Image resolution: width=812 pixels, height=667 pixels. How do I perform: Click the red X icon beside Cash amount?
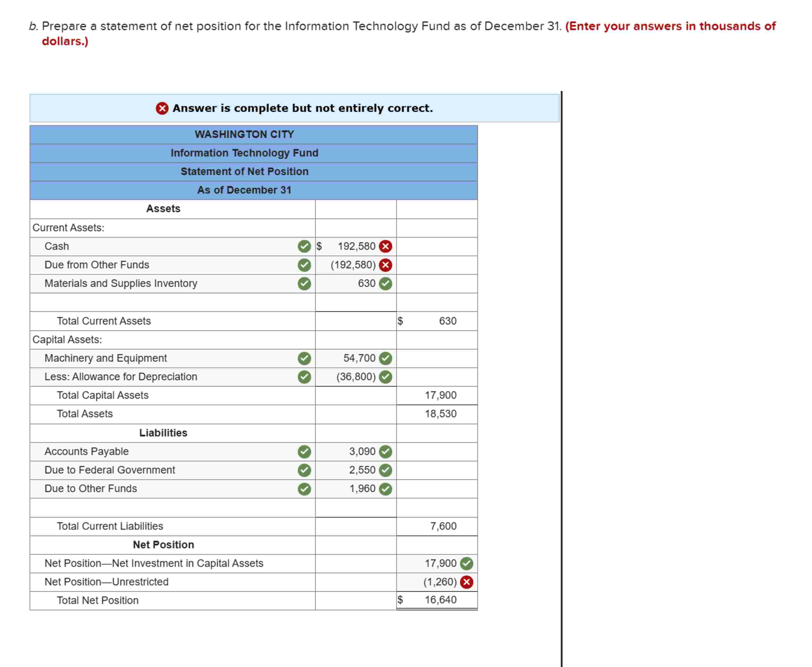point(386,246)
